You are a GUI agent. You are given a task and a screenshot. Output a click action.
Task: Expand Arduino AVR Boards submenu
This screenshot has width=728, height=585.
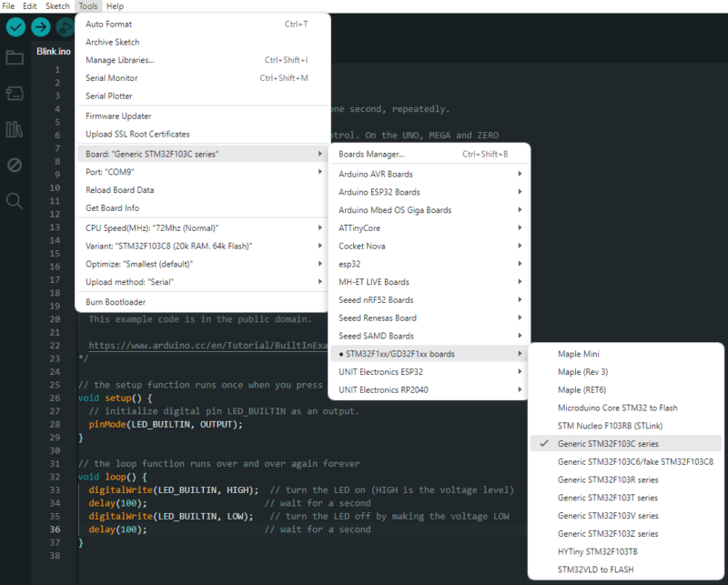tap(375, 174)
